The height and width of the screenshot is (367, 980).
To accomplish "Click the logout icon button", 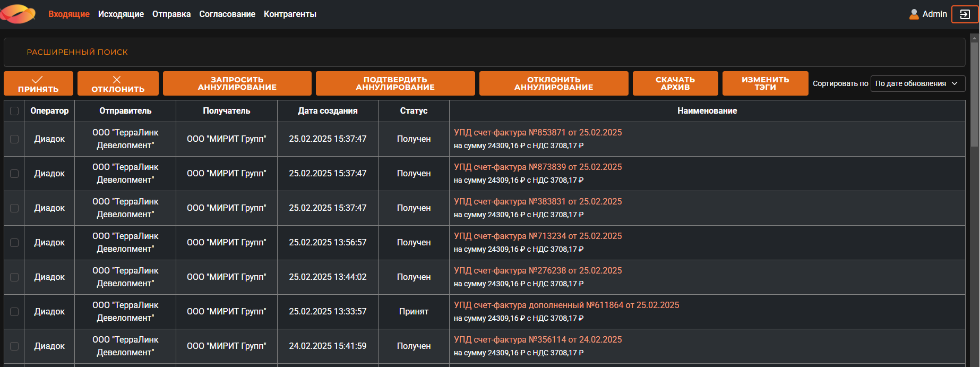I will [965, 14].
